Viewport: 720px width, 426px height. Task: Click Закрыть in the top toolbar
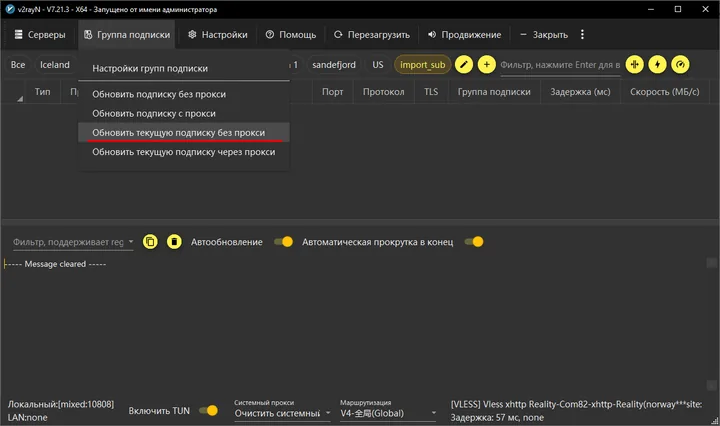544,34
